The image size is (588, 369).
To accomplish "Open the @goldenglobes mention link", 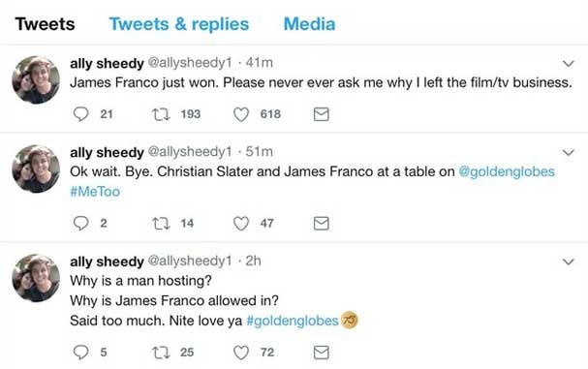I will pos(507,171).
